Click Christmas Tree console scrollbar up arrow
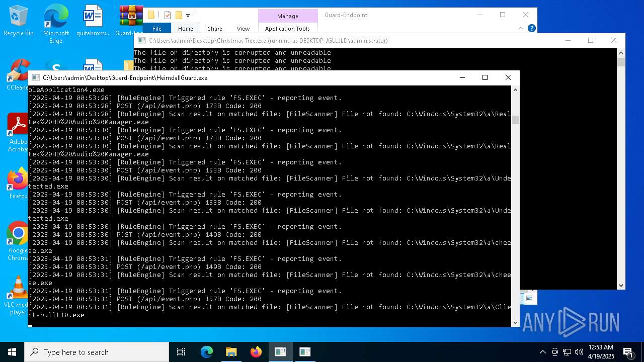Screen dimensions: 644x362 tap(621, 52)
